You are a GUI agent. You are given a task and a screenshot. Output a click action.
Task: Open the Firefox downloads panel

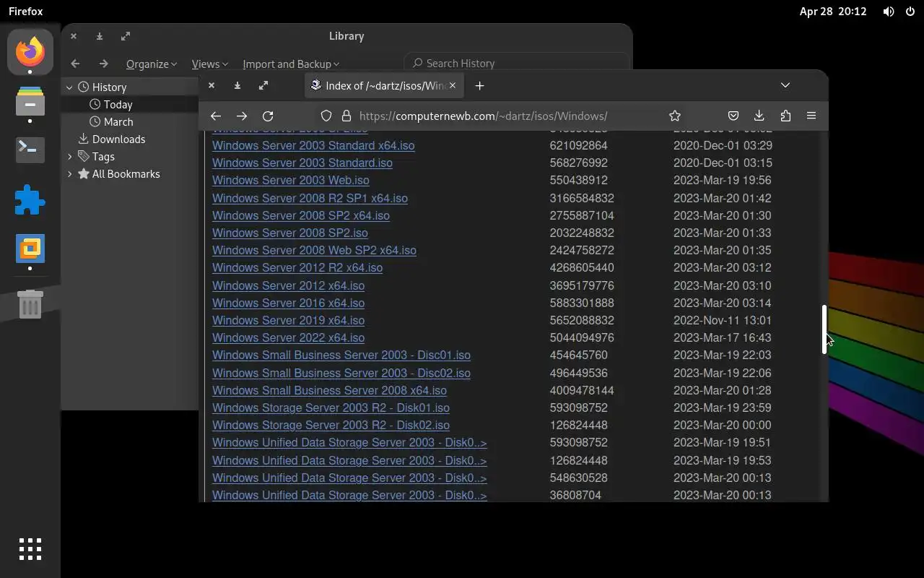pos(759,116)
